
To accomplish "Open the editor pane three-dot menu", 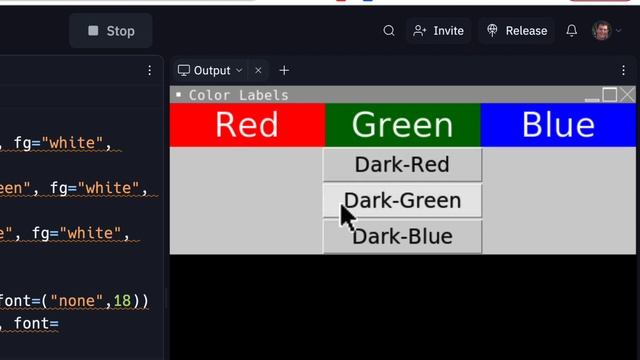I will pyautogui.click(x=149, y=71).
